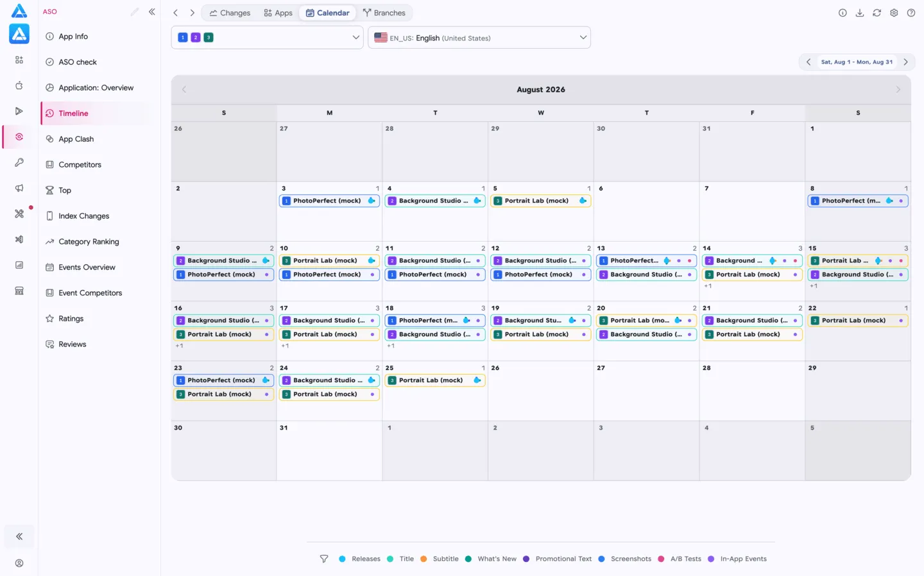Expand the +1 more events on August 14
This screenshot has width=924, height=576.
coord(708,286)
